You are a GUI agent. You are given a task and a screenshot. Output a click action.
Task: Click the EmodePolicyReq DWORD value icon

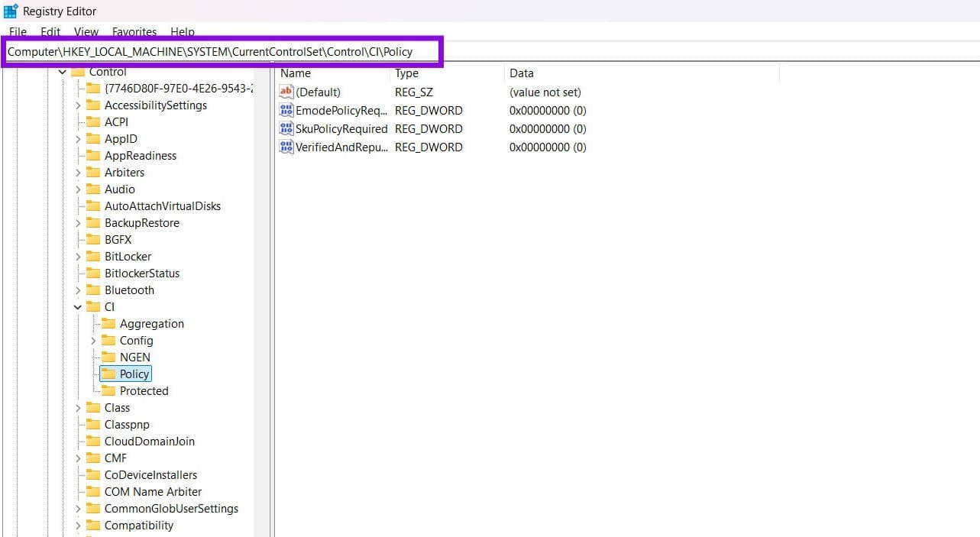click(x=286, y=110)
